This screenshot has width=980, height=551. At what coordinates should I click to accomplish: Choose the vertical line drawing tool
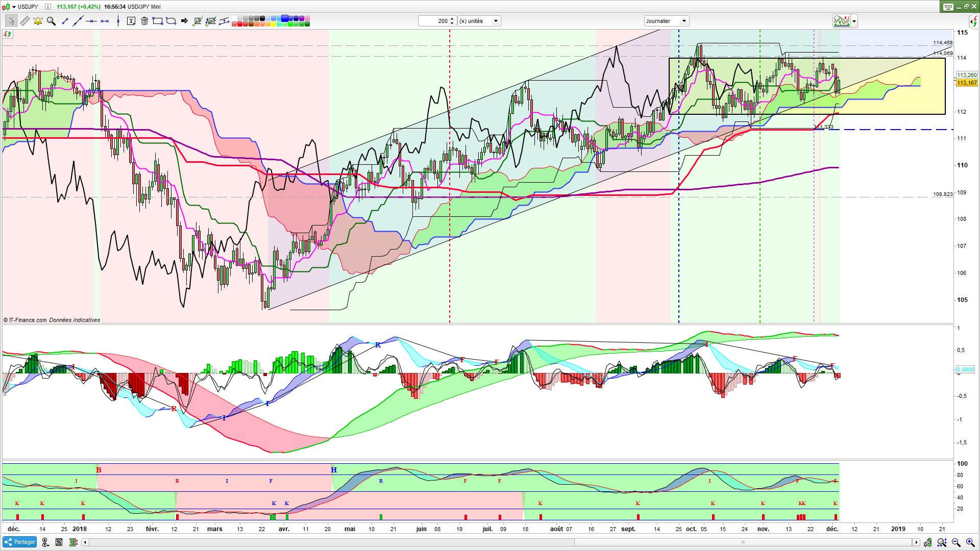(x=118, y=21)
